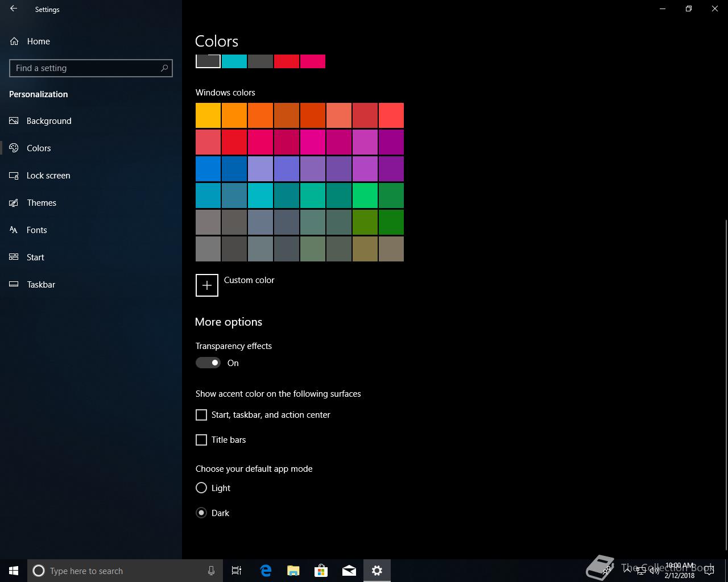The image size is (728, 582).
Task: Click the microphone icon in taskbar search
Action: [x=211, y=571]
